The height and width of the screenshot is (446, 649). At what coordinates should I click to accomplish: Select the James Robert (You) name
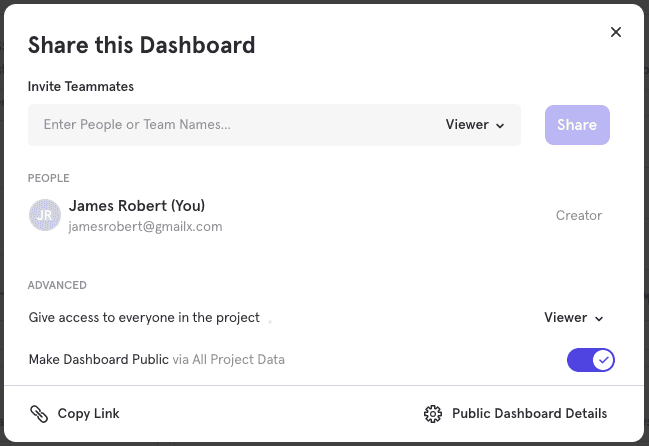(136, 206)
